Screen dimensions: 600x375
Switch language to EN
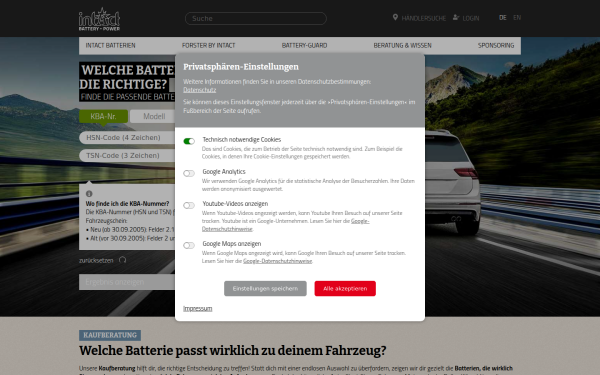point(517,18)
